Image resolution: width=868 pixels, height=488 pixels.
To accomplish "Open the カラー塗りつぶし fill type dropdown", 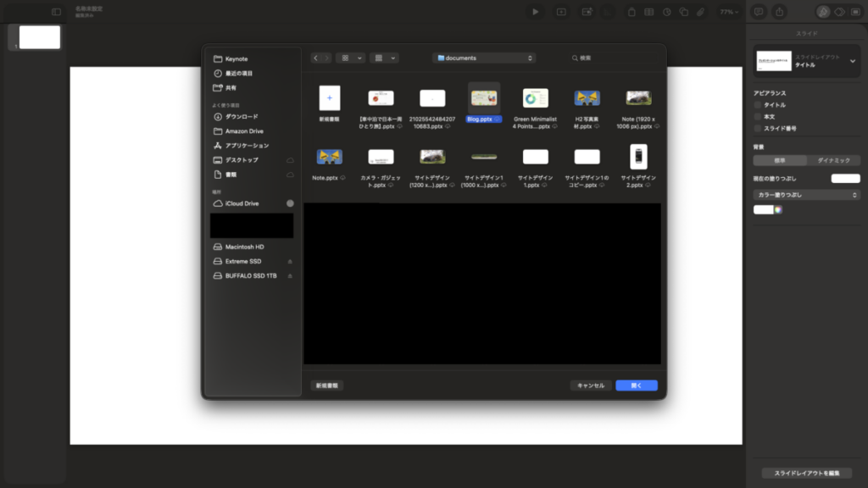I will (x=805, y=194).
